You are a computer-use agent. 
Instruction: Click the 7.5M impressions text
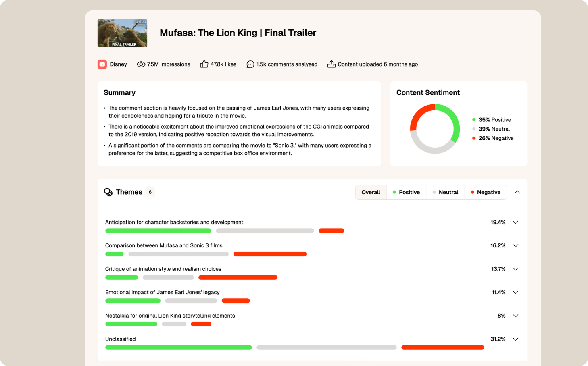pyautogui.click(x=169, y=64)
